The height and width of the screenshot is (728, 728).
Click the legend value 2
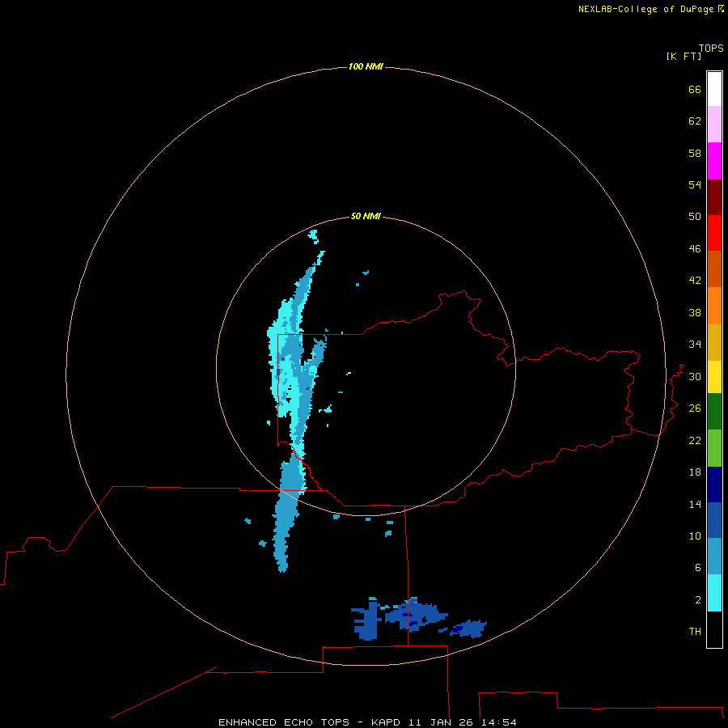pos(698,600)
